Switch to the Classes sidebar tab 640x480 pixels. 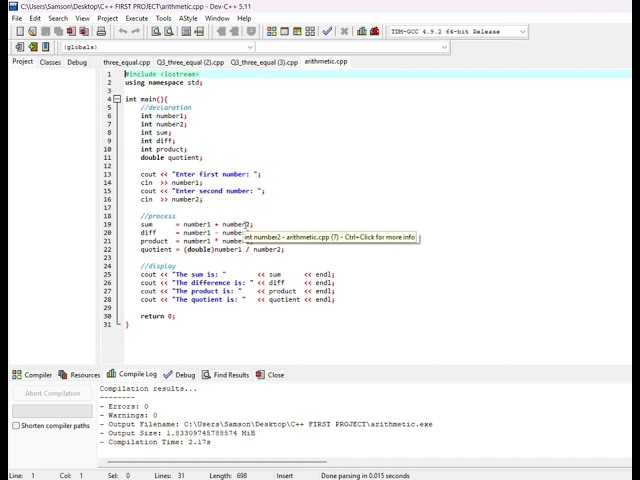point(50,62)
